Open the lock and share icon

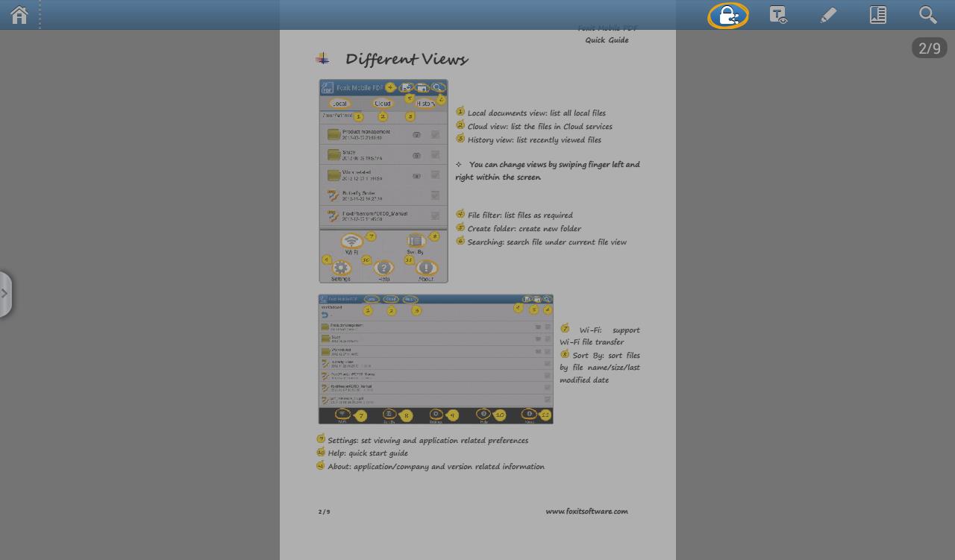click(728, 15)
